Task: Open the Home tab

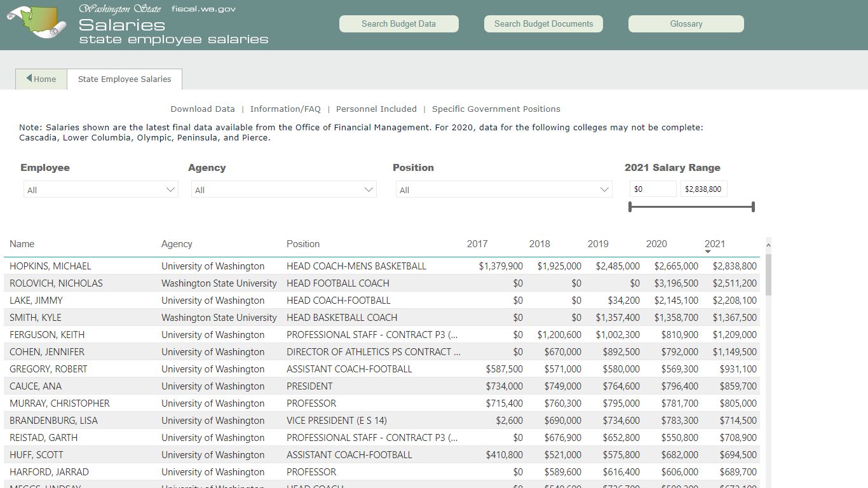Action: [41, 79]
